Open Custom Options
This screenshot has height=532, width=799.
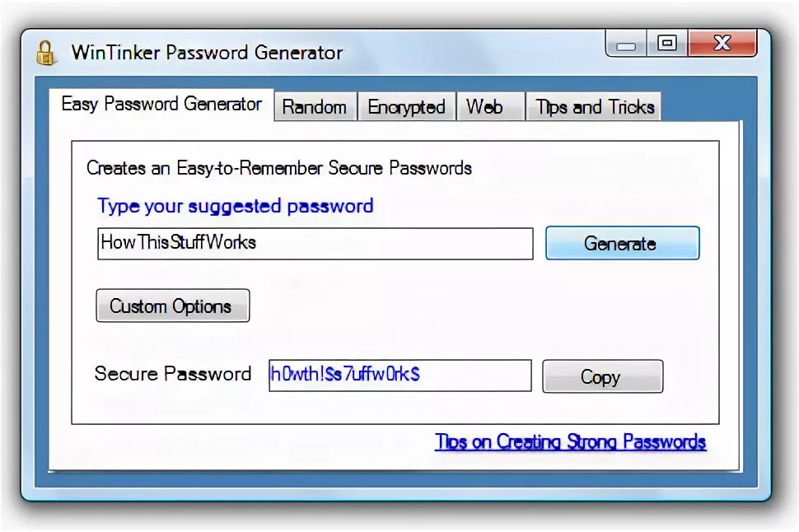[173, 306]
